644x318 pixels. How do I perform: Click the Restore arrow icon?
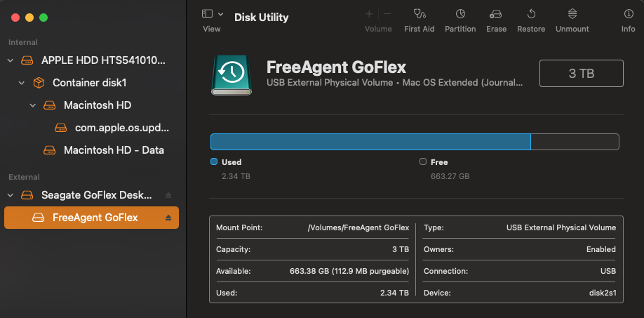click(531, 14)
